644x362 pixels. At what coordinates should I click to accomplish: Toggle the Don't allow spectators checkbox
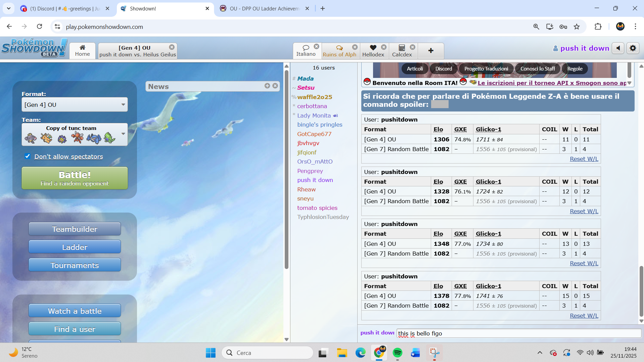pyautogui.click(x=28, y=156)
